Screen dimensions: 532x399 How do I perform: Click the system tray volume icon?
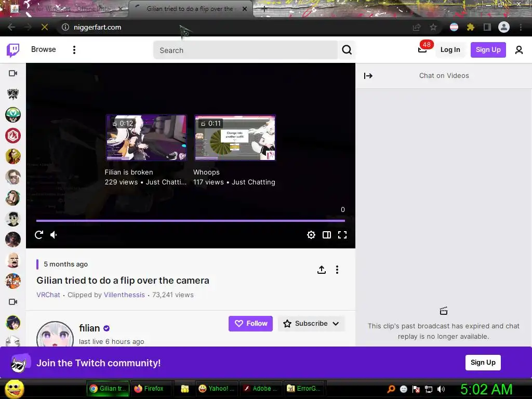[x=441, y=390]
